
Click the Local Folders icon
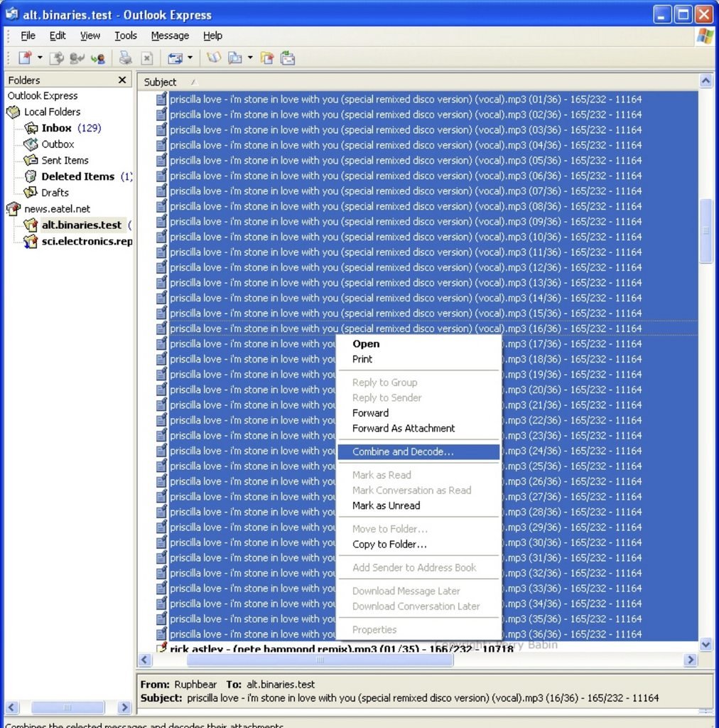coord(13,112)
